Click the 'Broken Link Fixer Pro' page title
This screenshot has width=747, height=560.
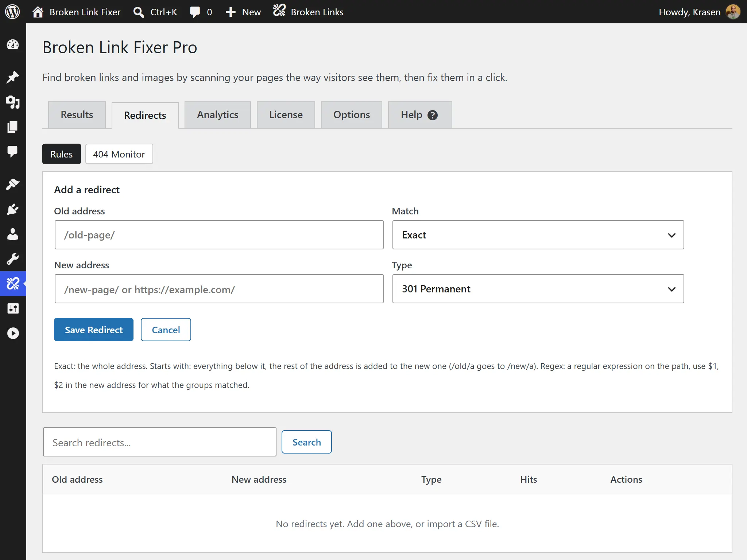[x=120, y=47]
